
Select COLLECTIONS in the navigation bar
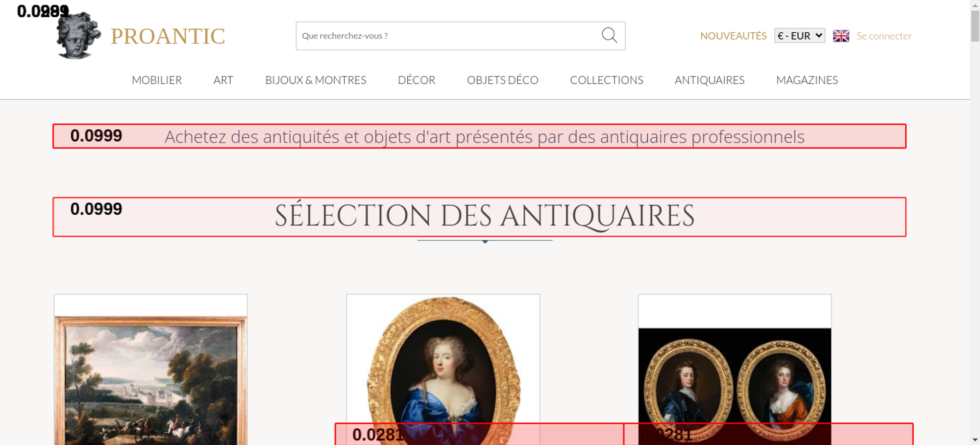606,80
